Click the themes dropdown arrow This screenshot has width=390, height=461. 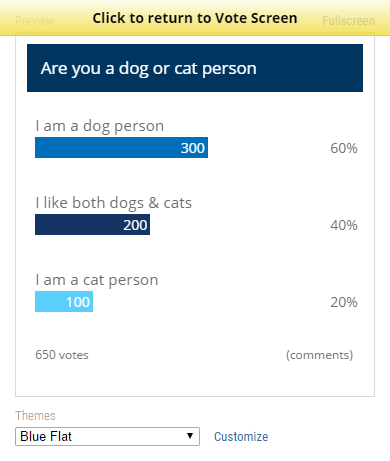[190, 436]
